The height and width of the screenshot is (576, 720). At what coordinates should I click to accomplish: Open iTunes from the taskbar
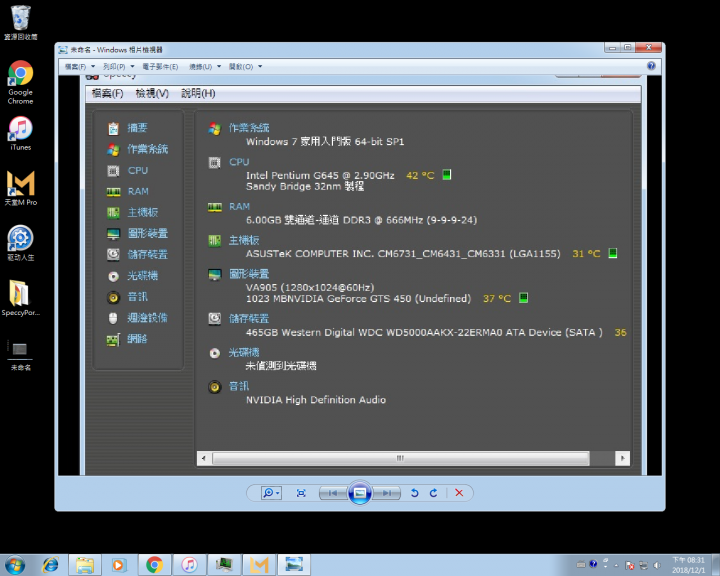(x=189, y=565)
